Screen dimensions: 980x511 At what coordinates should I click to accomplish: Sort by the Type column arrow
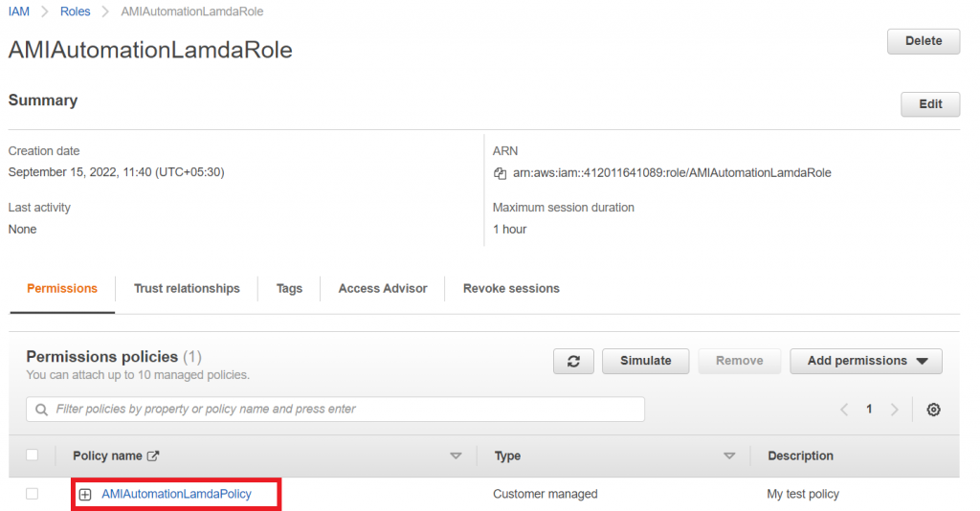point(729,456)
